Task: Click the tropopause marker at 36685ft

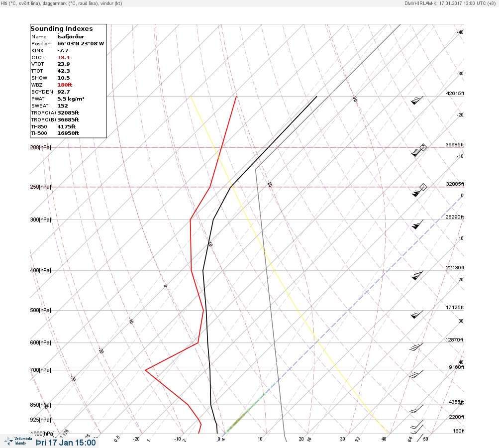Action: tap(423, 147)
